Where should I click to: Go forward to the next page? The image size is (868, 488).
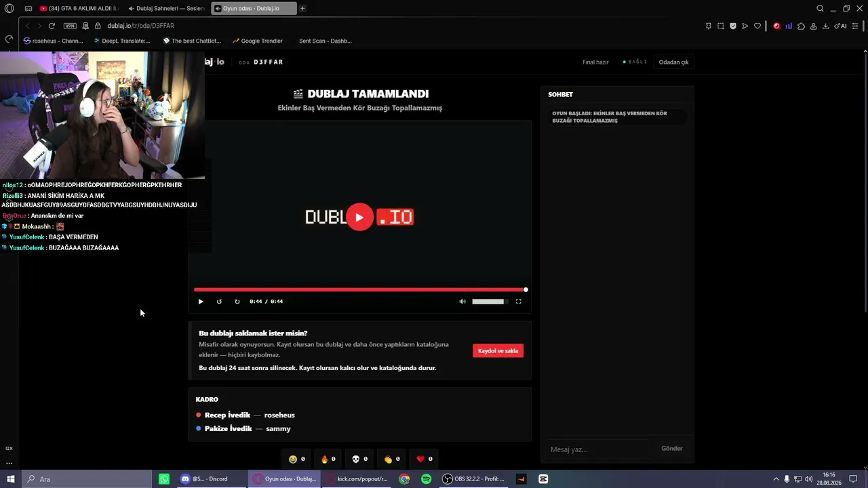[39, 26]
